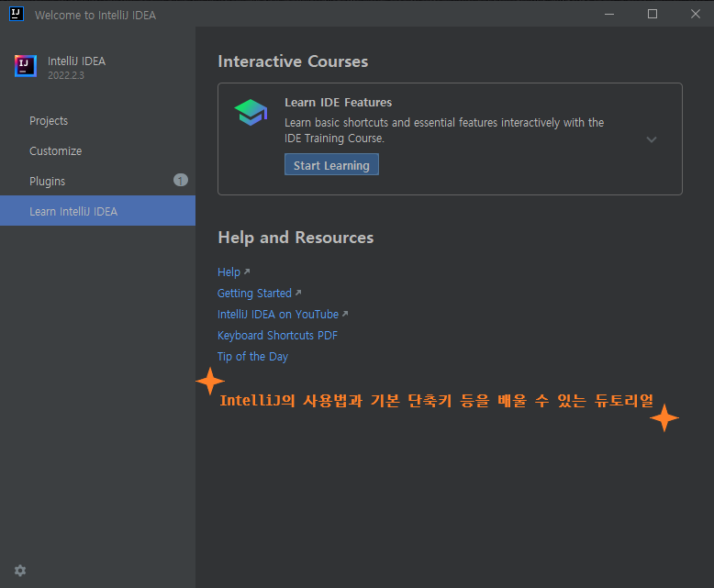
Task: Expand the Learn IDE Features card chevron
Action: click(x=652, y=139)
